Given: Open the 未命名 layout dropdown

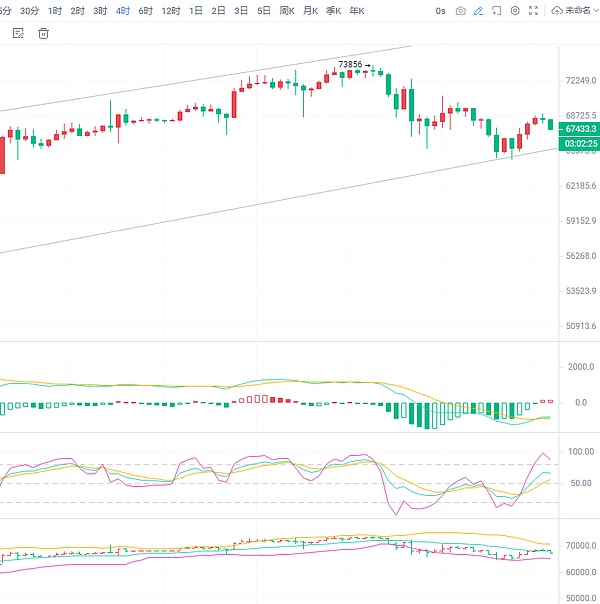Looking at the screenshot, I should (x=579, y=11).
